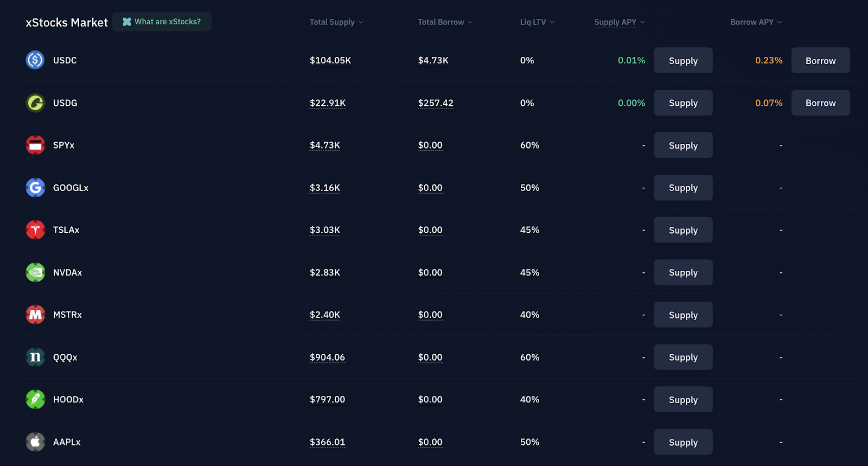The width and height of the screenshot is (868, 466).
Task: Click the HOODx Robinhood icon
Action: pos(35,399)
